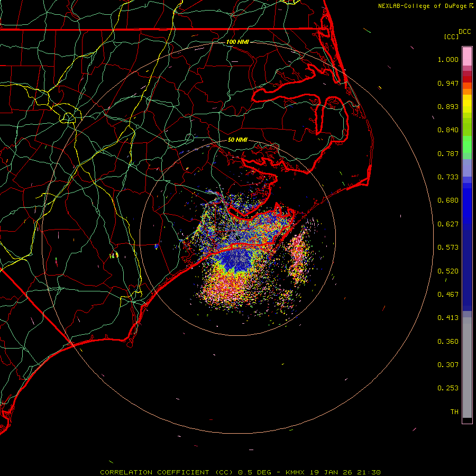Click the TH threshold label at the scale bottom
476x476 pixels.
pos(454,412)
